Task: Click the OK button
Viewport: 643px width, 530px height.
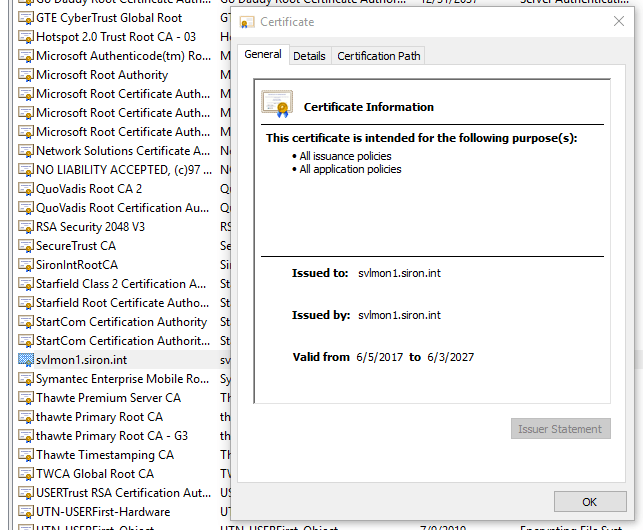Action: (590, 502)
